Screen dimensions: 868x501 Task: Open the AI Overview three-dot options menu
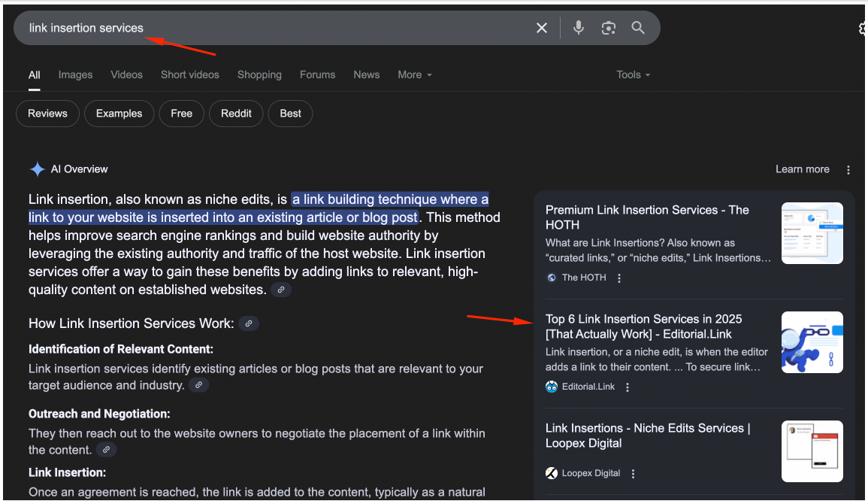848,169
